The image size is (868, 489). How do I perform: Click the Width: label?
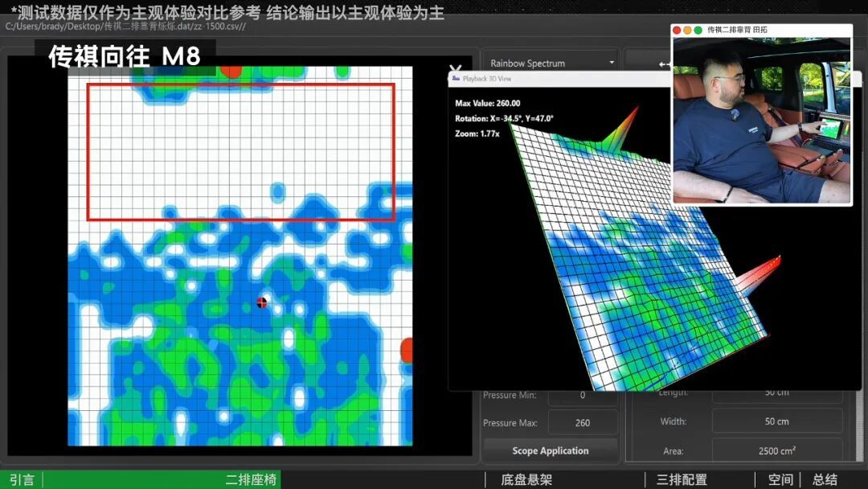pos(674,421)
